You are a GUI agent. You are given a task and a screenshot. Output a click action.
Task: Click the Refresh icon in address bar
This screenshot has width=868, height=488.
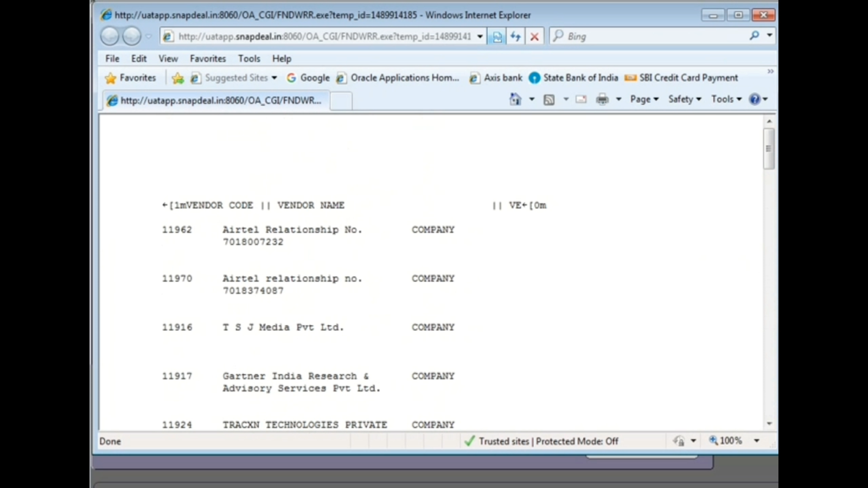pyautogui.click(x=515, y=36)
